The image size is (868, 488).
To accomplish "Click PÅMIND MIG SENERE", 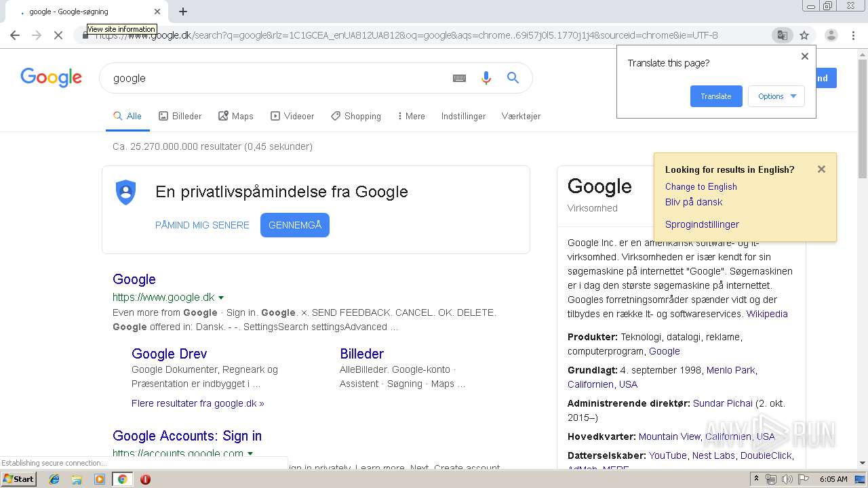I will 202,225.
